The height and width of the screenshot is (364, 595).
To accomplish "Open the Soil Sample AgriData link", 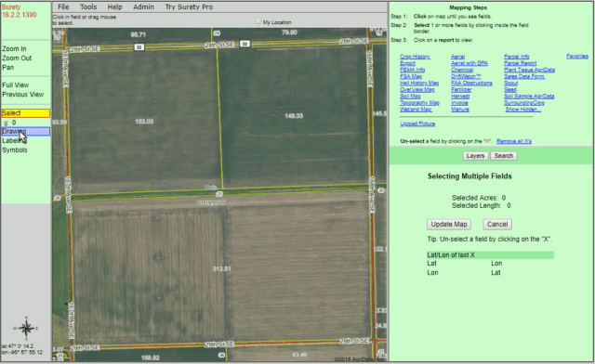I will [x=529, y=96].
